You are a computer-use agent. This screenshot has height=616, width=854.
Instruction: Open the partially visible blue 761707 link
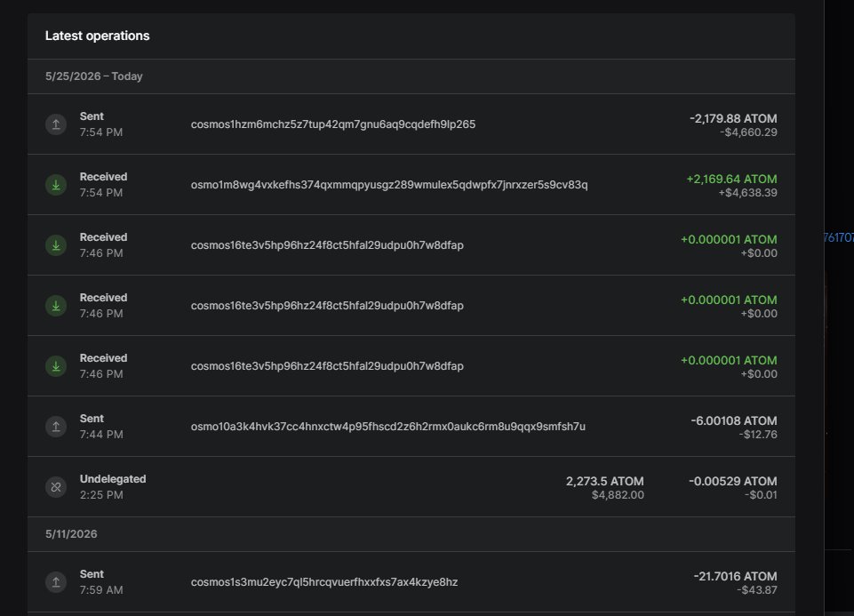(839, 237)
